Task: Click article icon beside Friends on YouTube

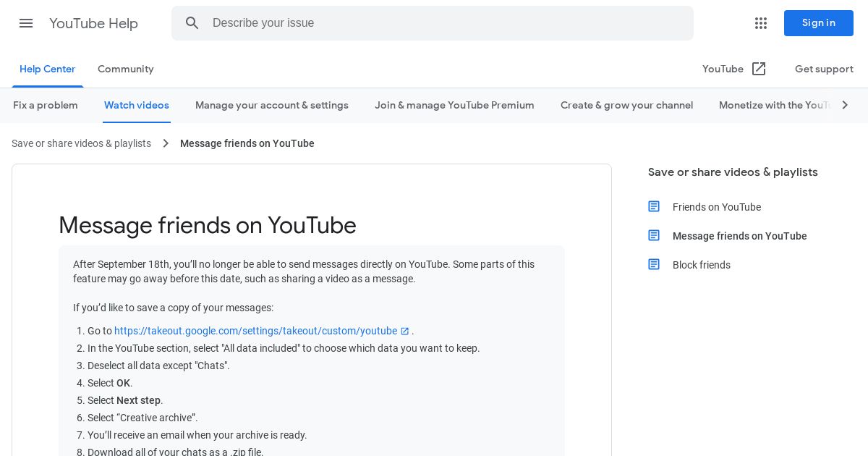Action: click(x=654, y=206)
